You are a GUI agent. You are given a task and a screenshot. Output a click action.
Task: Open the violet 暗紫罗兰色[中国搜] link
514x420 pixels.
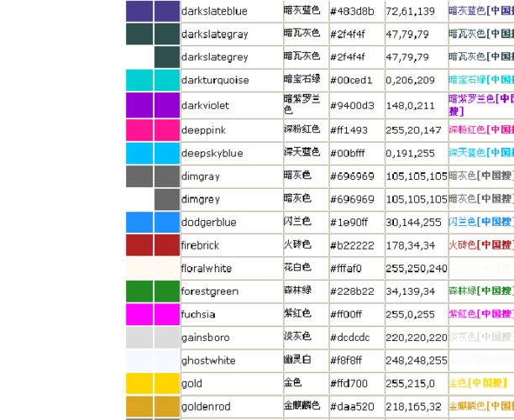point(481,105)
